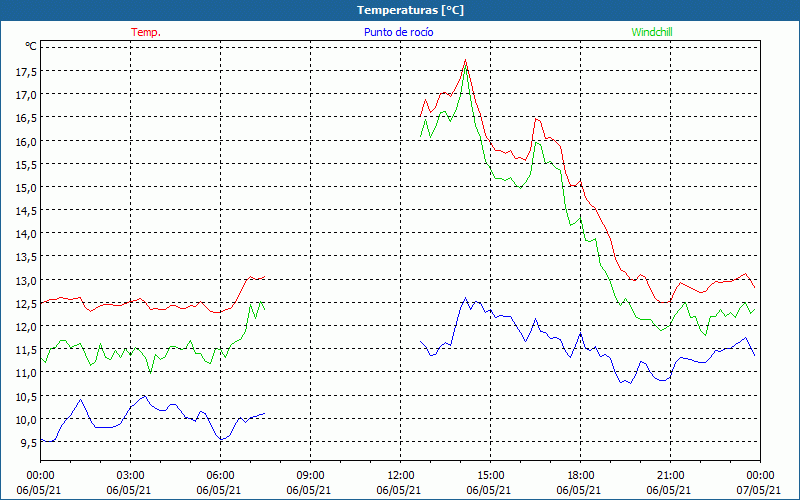Image resolution: width=800 pixels, height=500 pixels.
Task: Click the 09:00 time axis label
Action: click(x=310, y=476)
